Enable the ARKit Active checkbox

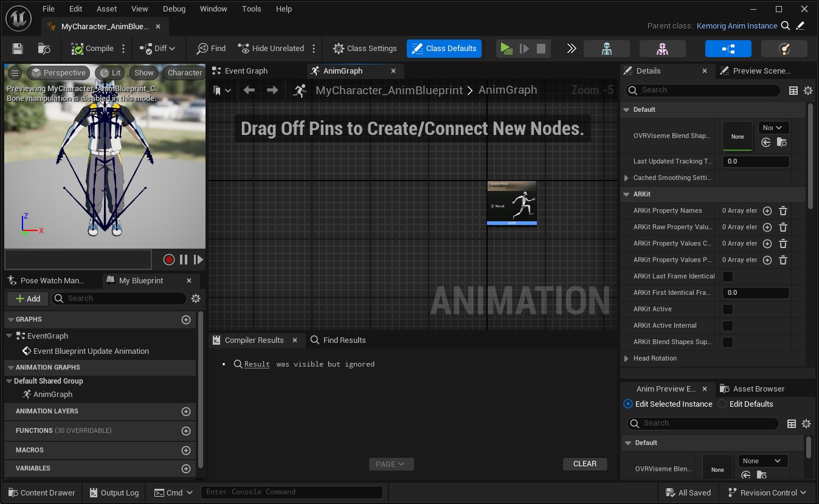[727, 309]
